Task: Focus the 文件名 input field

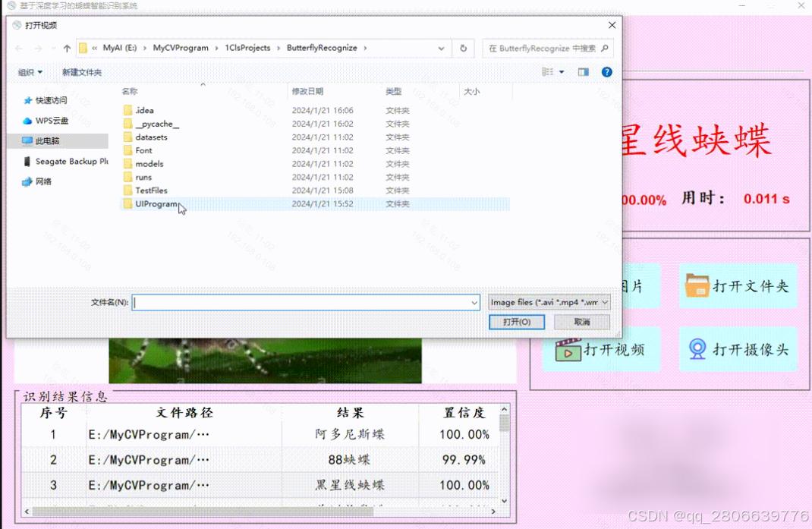Action: click(x=306, y=303)
